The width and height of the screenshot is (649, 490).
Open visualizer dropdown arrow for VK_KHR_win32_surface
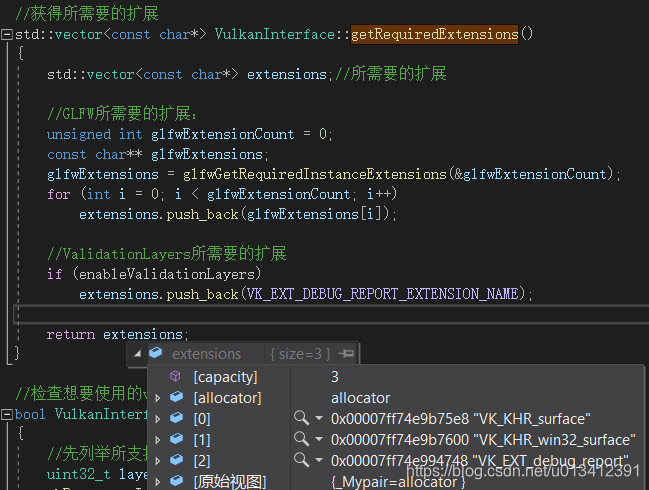[x=319, y=439]
